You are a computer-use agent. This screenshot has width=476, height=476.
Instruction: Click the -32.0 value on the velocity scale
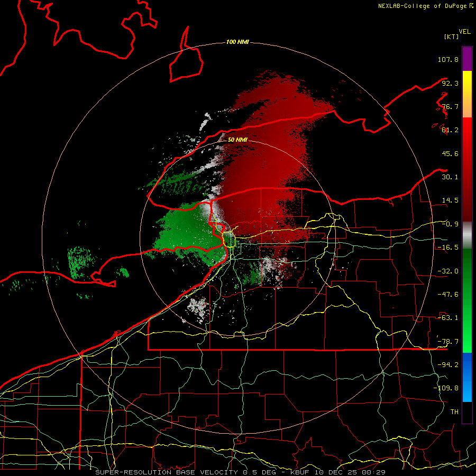[448, 271]
